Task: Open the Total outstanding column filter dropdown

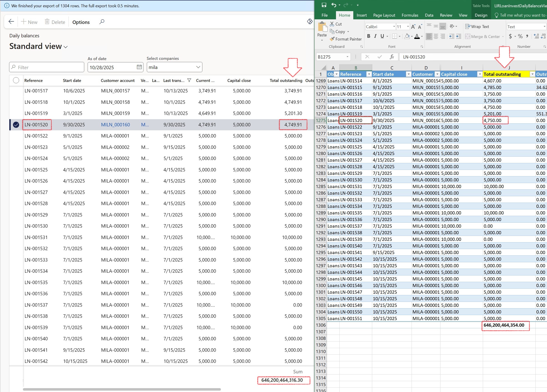Action: pos(532,74)
